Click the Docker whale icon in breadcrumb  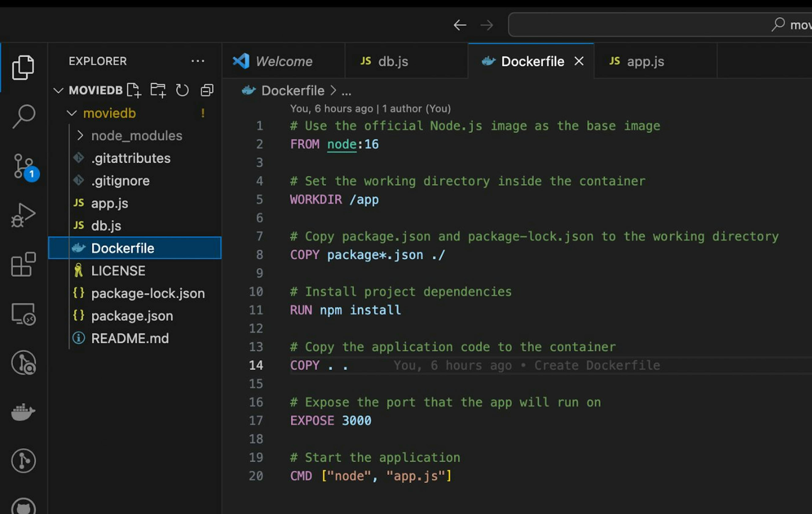coord(249,90)
